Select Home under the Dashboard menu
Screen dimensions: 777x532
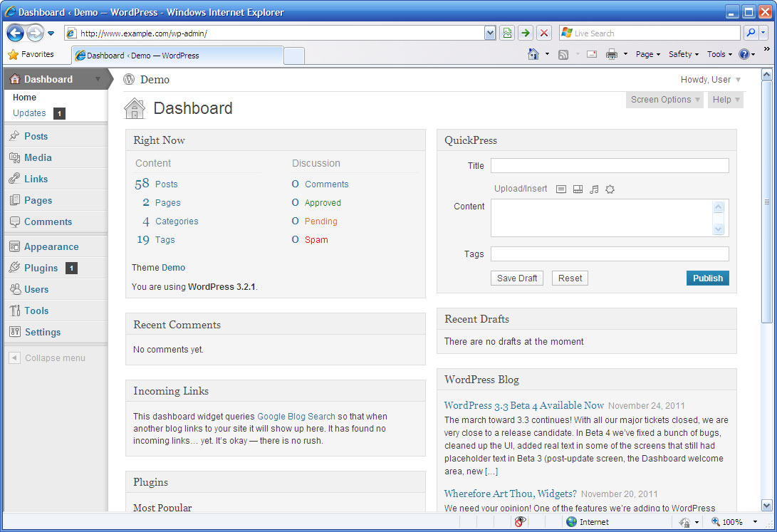point(24,98)
